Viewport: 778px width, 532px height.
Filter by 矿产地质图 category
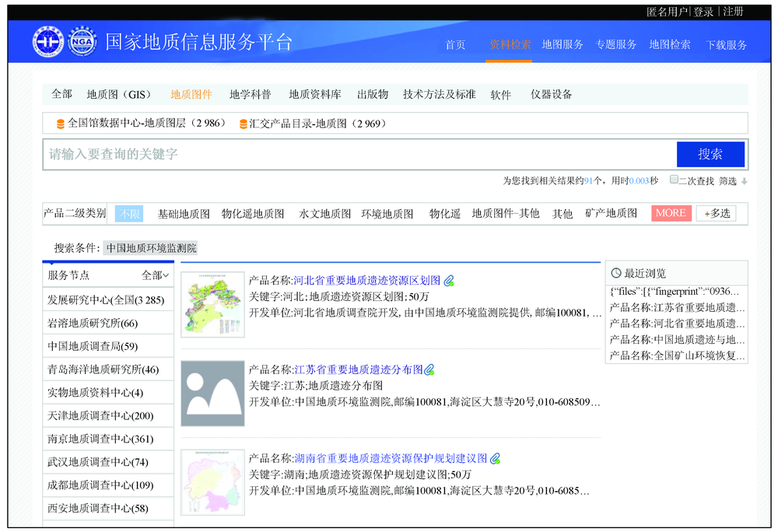tap(611, 213)
